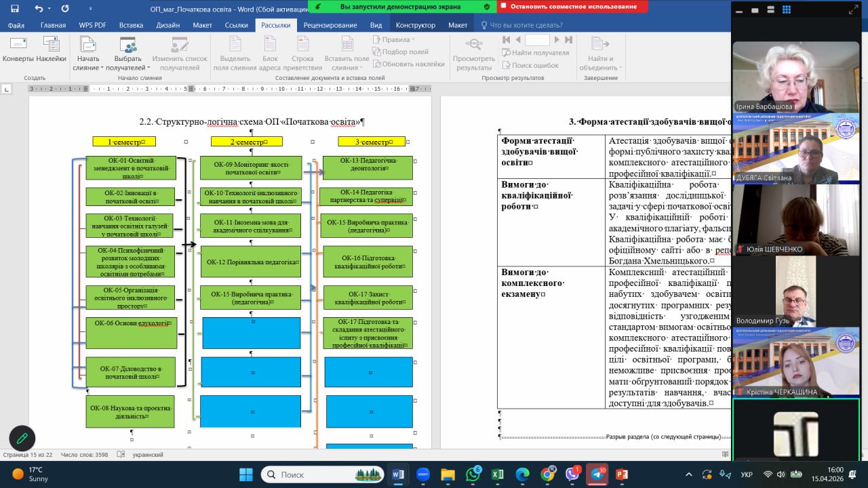Open the Telegram icon in the taskbar
The width and height of the screenshot is (868, 488).
pos(597,474)
